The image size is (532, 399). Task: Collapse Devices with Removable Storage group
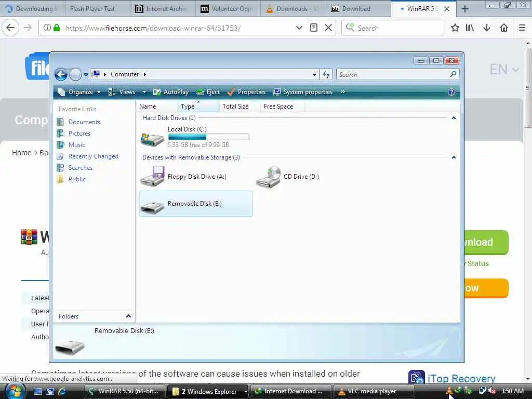pyautogui.click(x=453, y=157)
